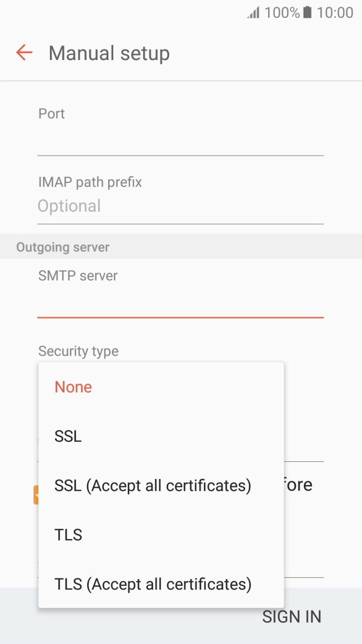The image size is (362, 644).
Task: Tap the 10:00 clock in status bar
Action: pos(335,13)
